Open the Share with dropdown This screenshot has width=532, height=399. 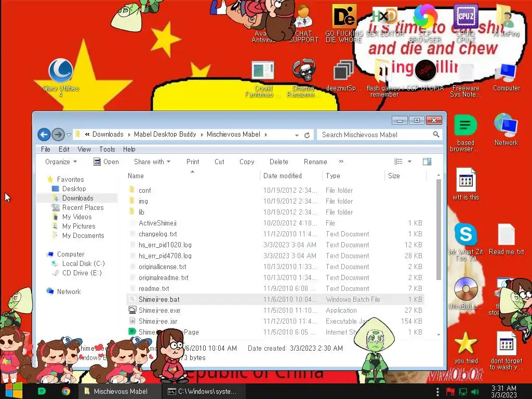click(152, 162)
